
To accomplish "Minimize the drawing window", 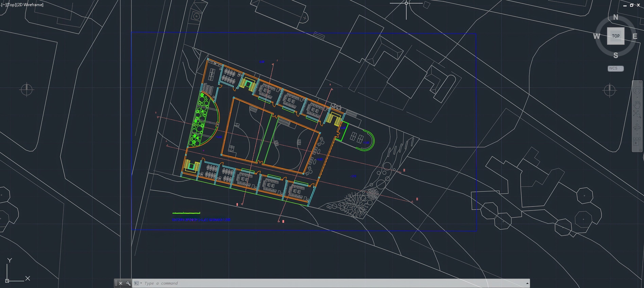I will click(625, 6).
